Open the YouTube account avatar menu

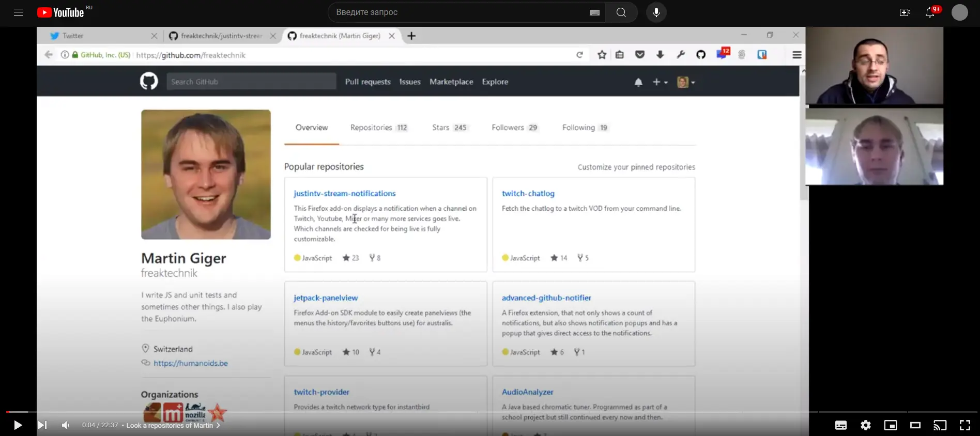point(960,12)
